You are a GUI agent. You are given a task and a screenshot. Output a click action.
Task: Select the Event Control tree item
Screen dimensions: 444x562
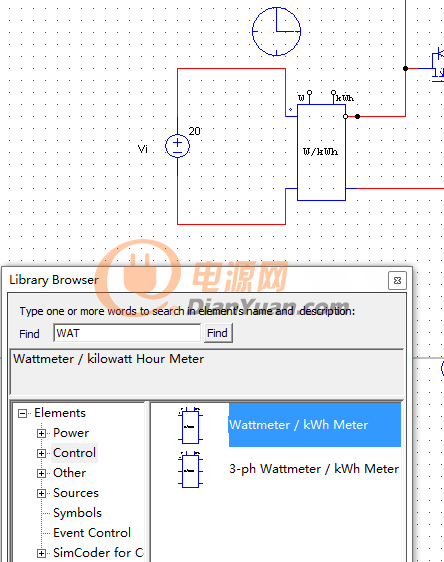[92, 533]
